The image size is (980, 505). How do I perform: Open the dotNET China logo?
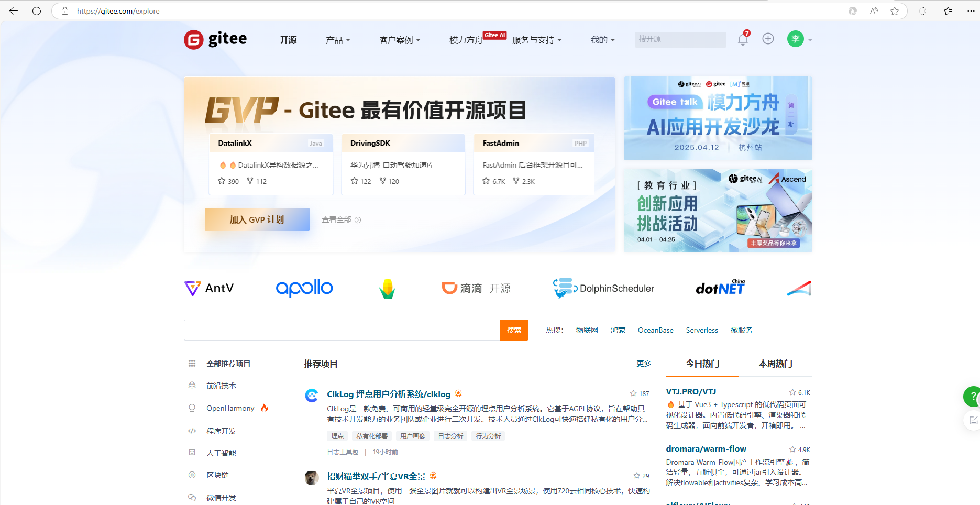pyautogui.click(x=720, y=288)
